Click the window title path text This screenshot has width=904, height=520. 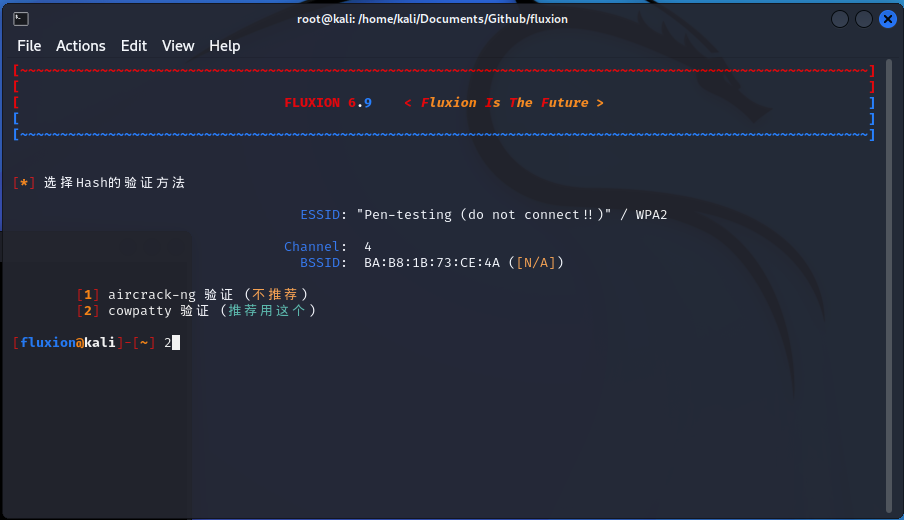(432, 19)
